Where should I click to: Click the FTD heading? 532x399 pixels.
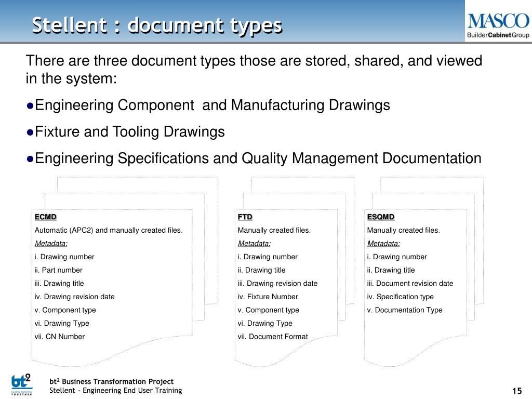(245, 217)
